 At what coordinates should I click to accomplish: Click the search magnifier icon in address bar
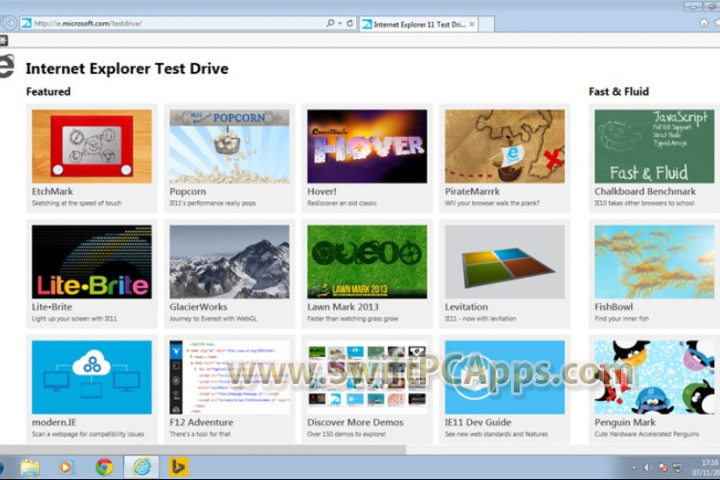(x=330, y=23)
